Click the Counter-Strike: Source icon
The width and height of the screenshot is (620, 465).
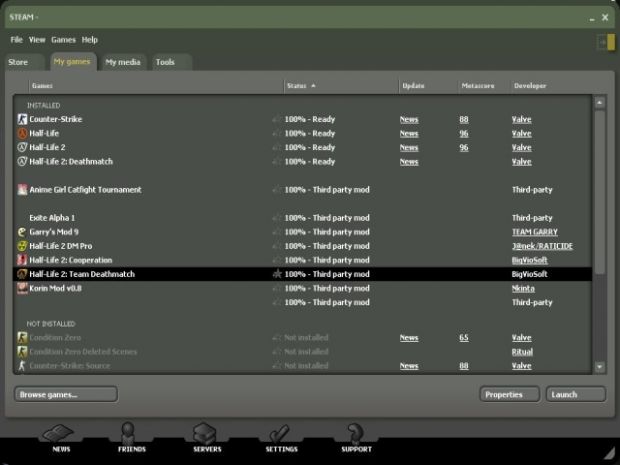coord(22,365)
